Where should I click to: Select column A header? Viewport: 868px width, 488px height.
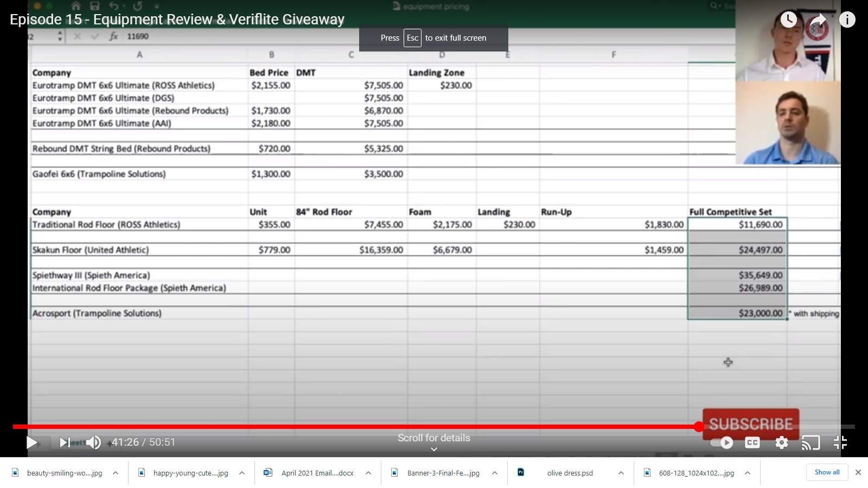point(139,55)
